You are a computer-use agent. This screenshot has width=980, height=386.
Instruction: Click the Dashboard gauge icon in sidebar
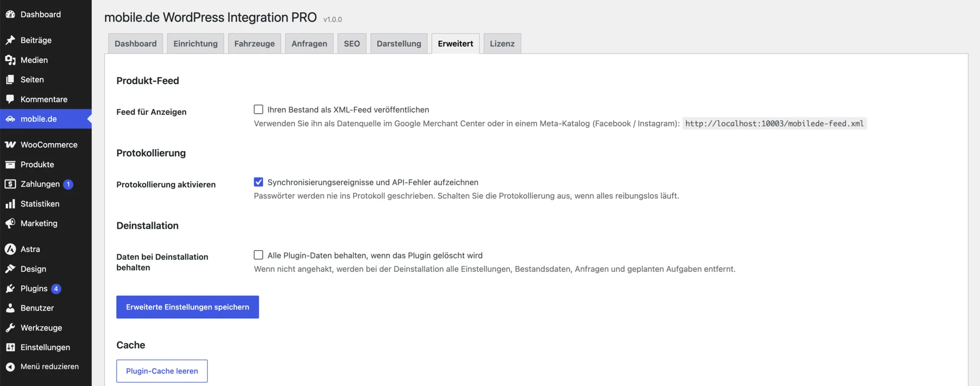click(10, 14)
